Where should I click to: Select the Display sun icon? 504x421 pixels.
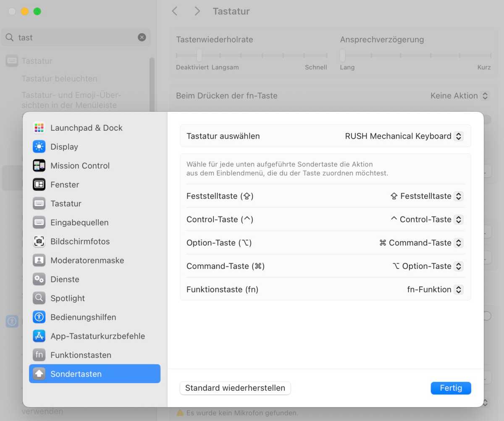[x=39, y=147]
